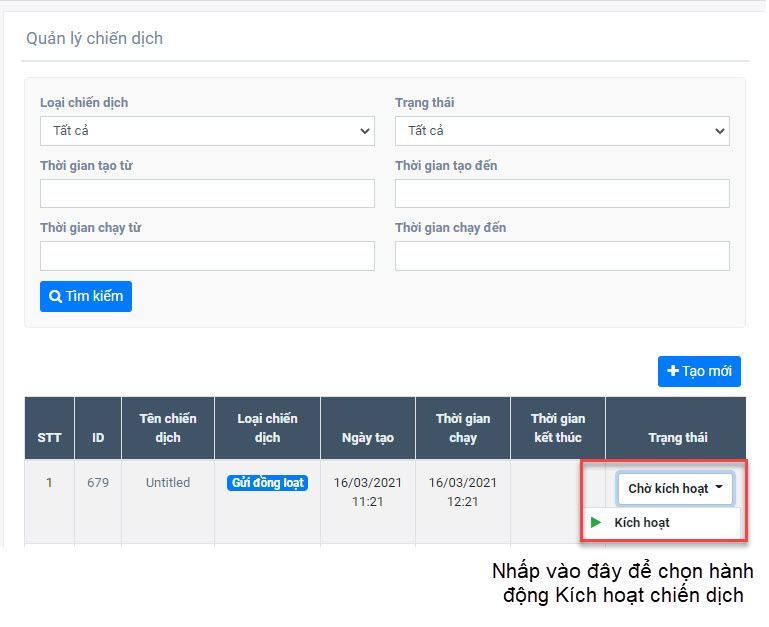Open the Loại chiến dịch dropdown

click(207, 131)
